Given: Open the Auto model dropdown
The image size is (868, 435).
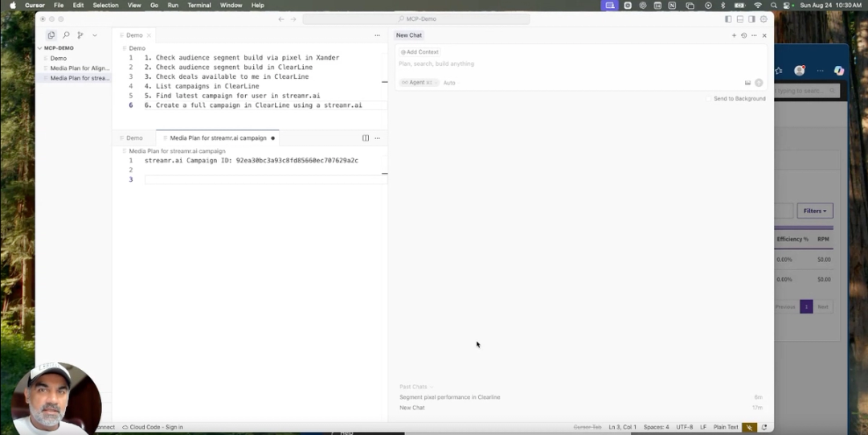Looking at the screenshot, I should tap(449, 83).
